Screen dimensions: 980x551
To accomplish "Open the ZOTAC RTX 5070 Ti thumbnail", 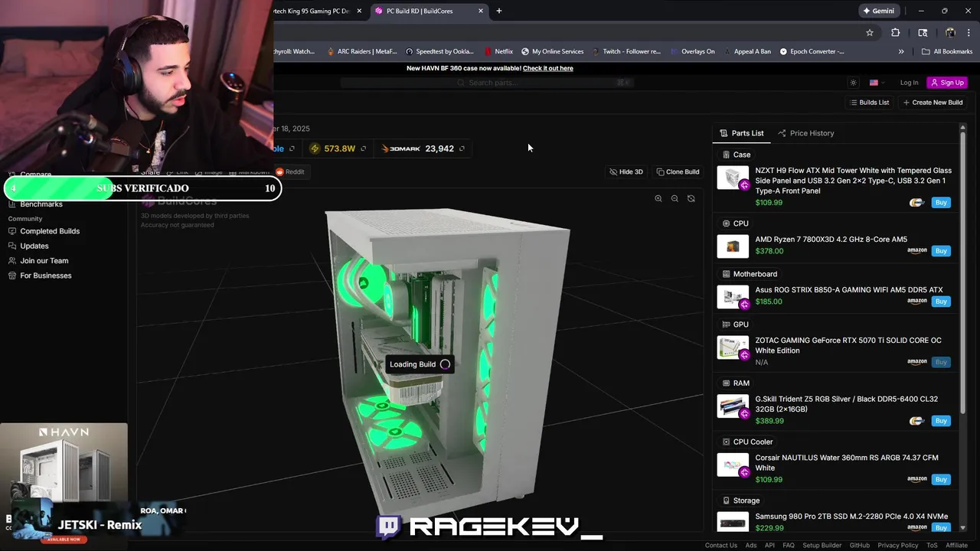I will click(x=733, y=347).
